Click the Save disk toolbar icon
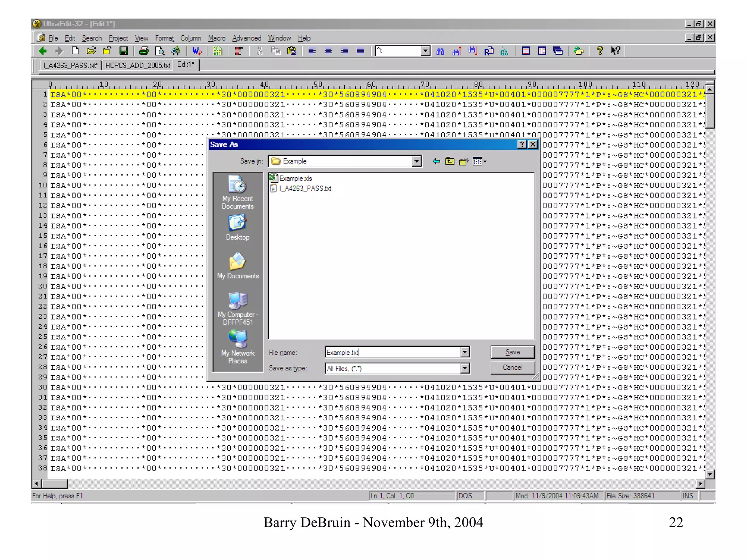The image size is (747, 560). tap(124, 51)
